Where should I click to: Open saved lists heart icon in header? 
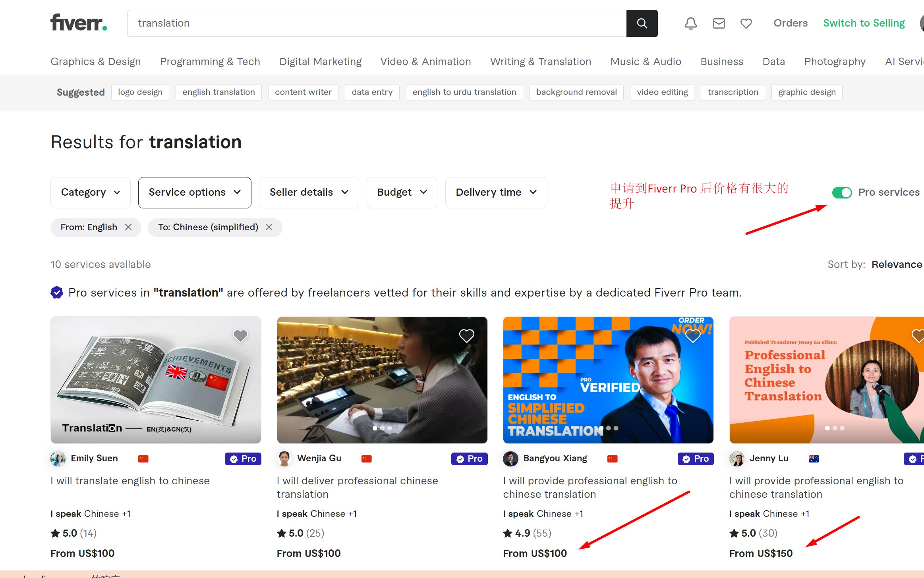[746, 23]
